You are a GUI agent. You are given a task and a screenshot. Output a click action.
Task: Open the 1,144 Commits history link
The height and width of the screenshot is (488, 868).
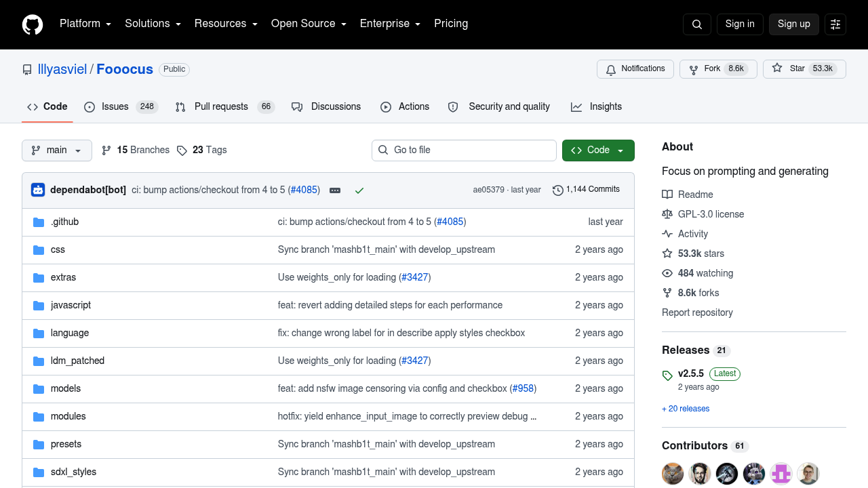pos(587,190)
